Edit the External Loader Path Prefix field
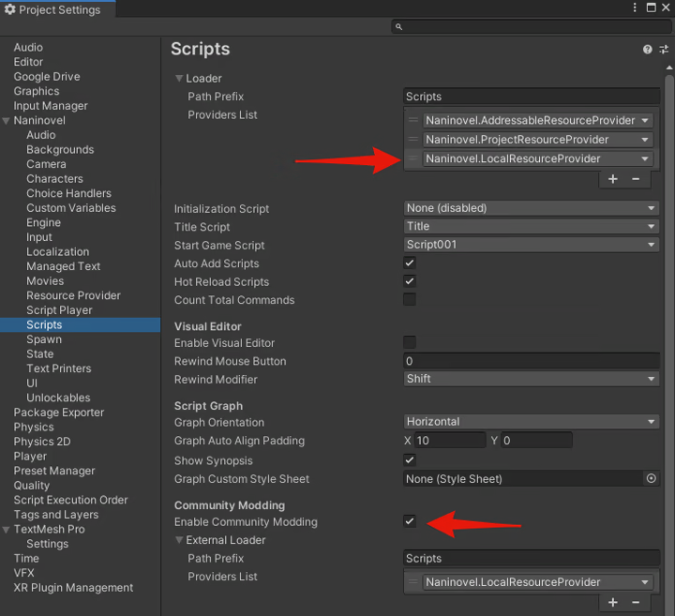This screenshot has width=675, height=616. tap(532, 558)
